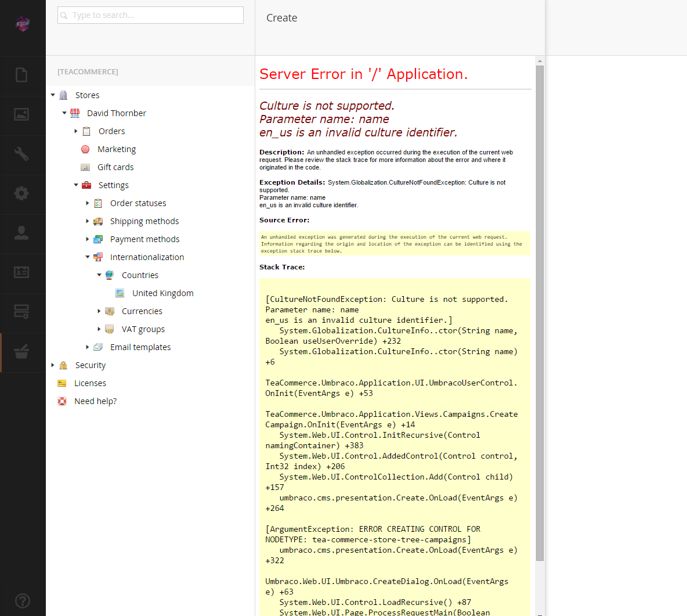Expand the Email templates node

click(x=87, y=347)
